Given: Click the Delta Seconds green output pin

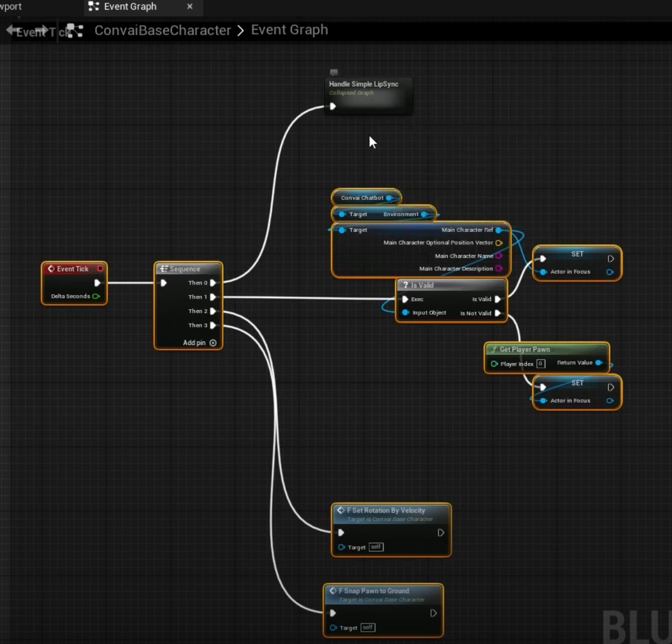Looking at the screenshot, I should coord(96,296).
